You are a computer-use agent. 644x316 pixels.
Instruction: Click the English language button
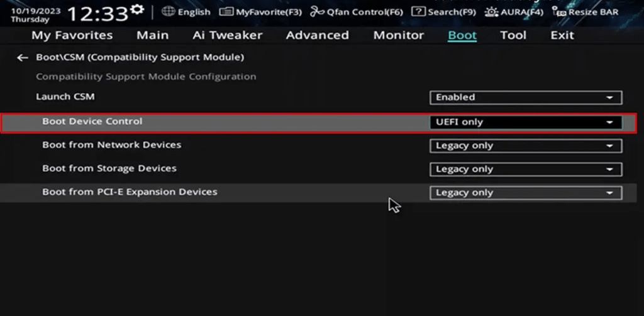tap(192, 12)
